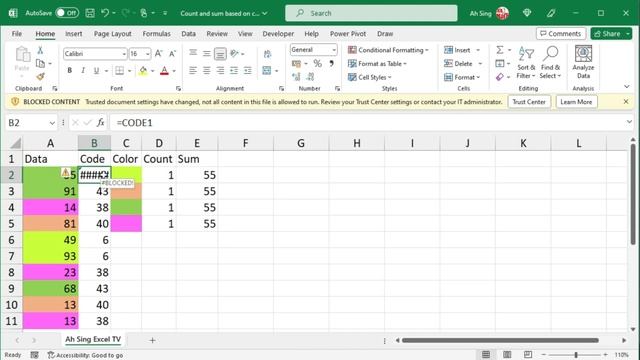Toggle Underline formatting
The width and height of the screenshot is (640, 360).
(96, 71)
